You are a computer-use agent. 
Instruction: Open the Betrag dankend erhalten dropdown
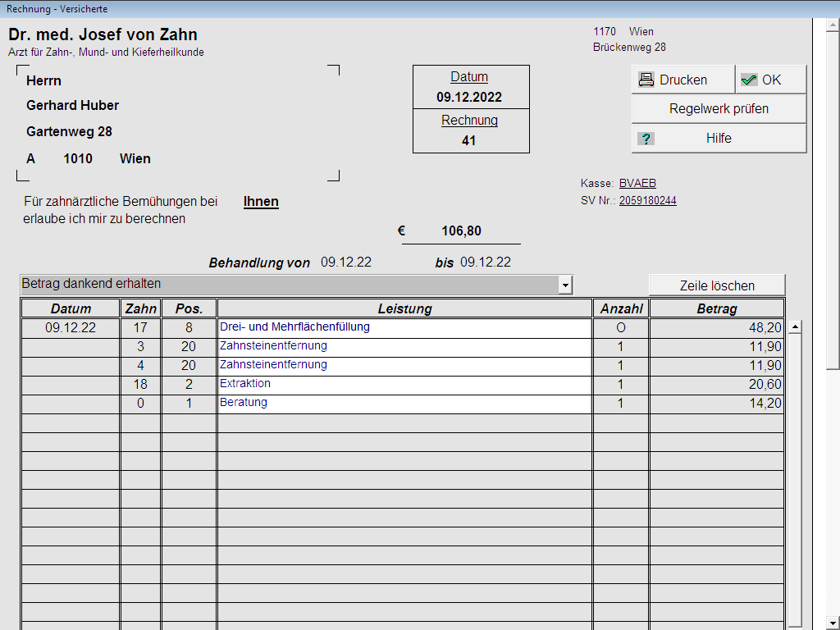coord(564,285)
